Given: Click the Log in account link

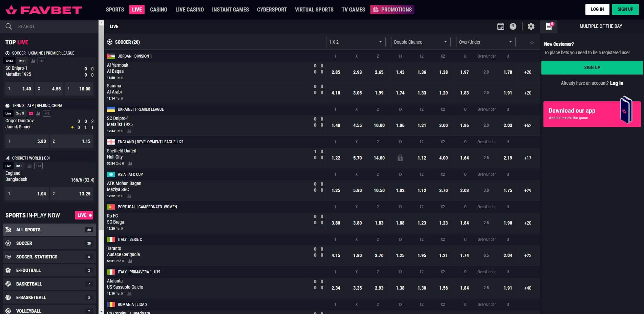Looking at the screenshot, I should coord(617,83).
